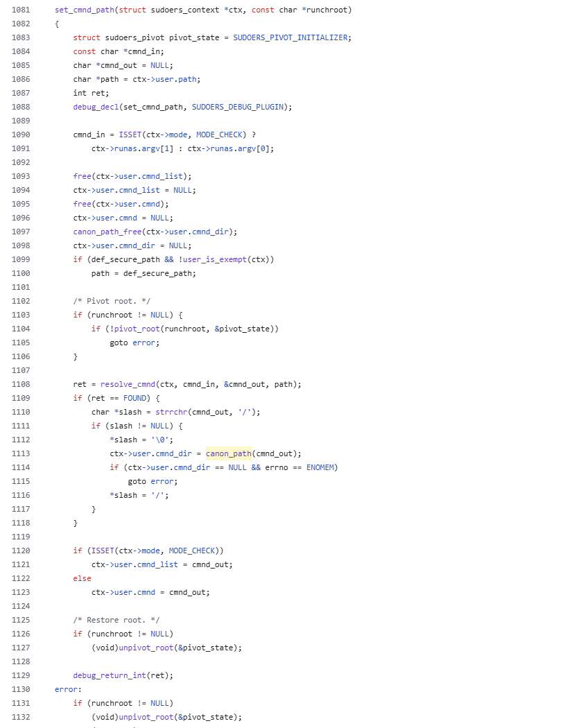The width and height of the screenshot is (583, 728).
Task: Click line number 1129
Action: click(21, 675)
